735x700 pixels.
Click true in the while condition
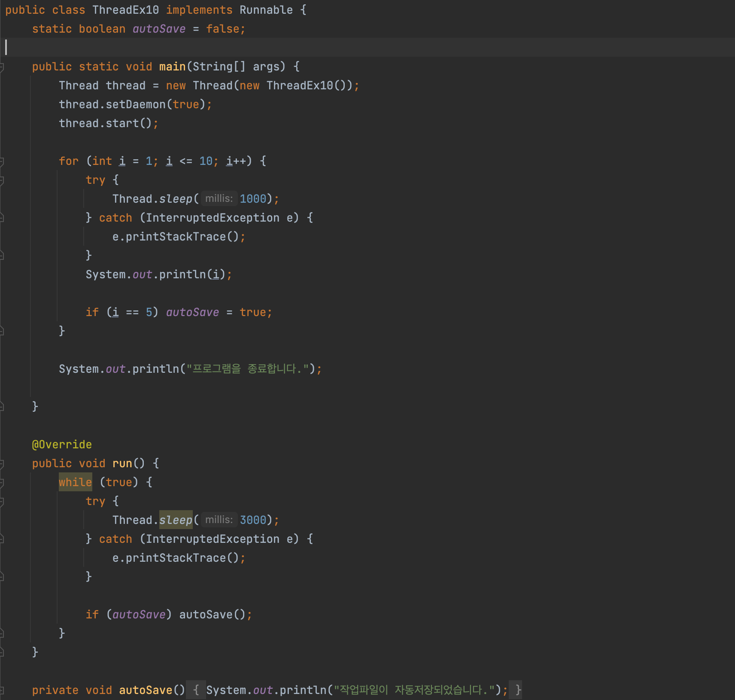[x=119, y=482]
